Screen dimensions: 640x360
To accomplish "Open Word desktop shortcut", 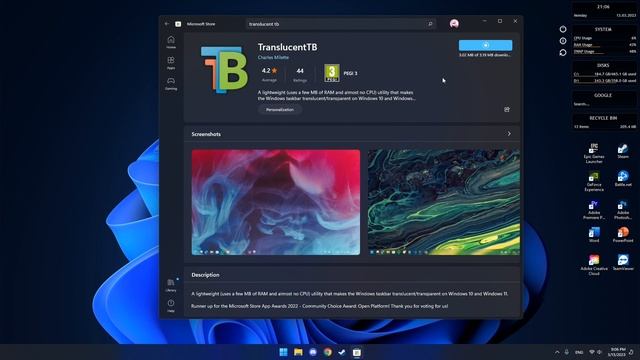I will (x=594, y=235).
